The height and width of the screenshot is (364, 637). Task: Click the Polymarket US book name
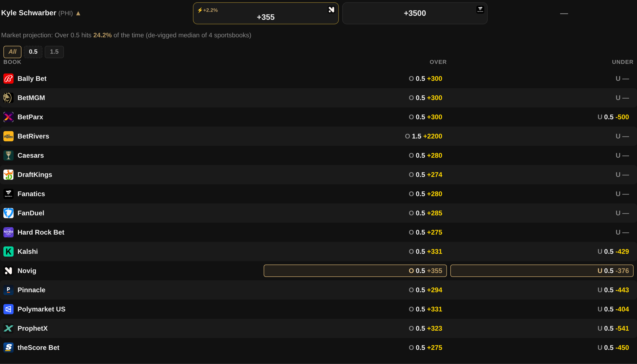point(42,309)
